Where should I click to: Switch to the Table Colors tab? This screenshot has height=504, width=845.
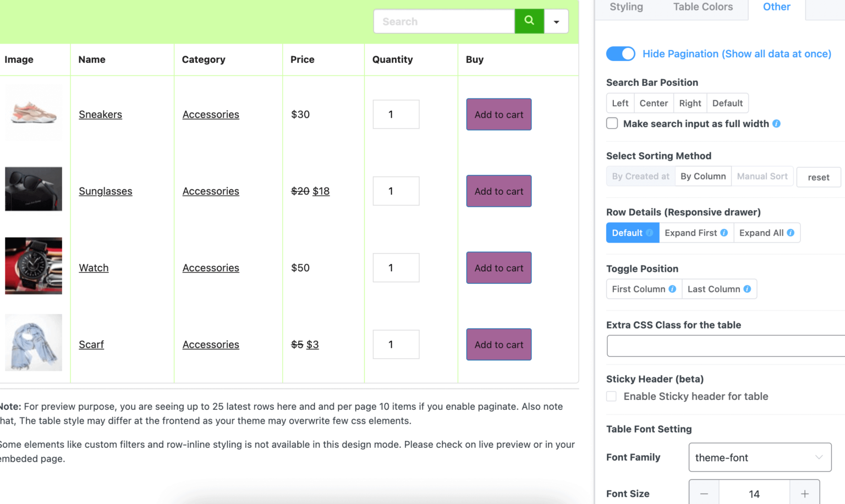[x=703, y=7]
